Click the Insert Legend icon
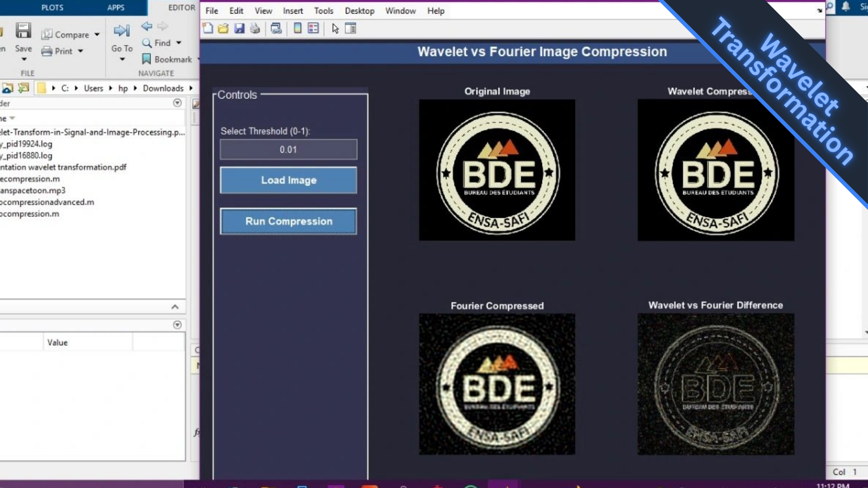This screenshot has width=868, height=488. pos(313,28)
